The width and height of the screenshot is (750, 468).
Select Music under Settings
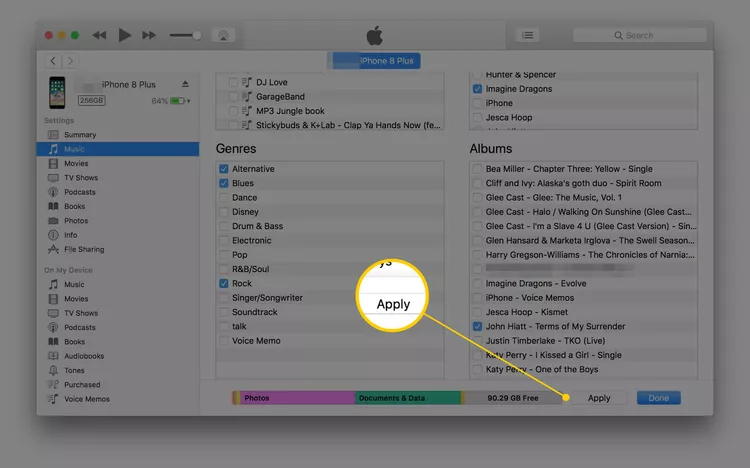point(118,149)
